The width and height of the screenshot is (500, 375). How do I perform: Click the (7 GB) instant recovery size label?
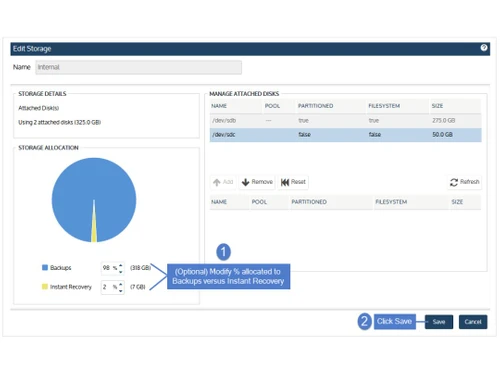coord(138,287)
